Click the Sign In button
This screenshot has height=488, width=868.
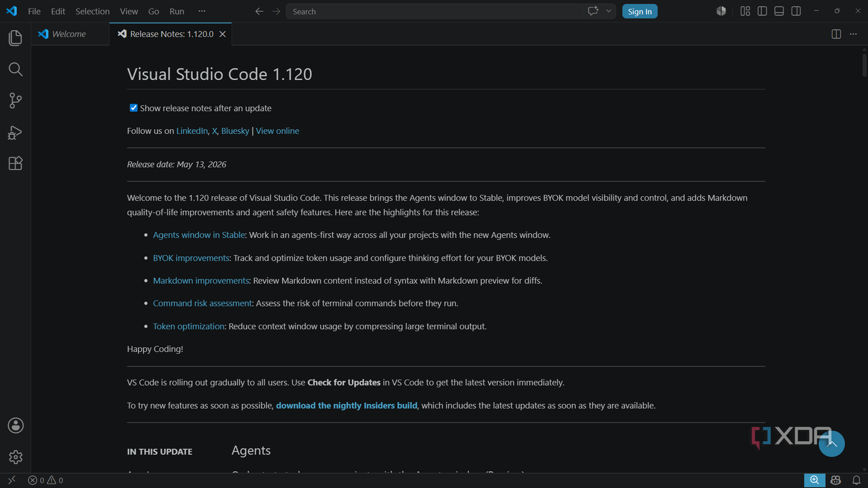[x=639, y=12]
